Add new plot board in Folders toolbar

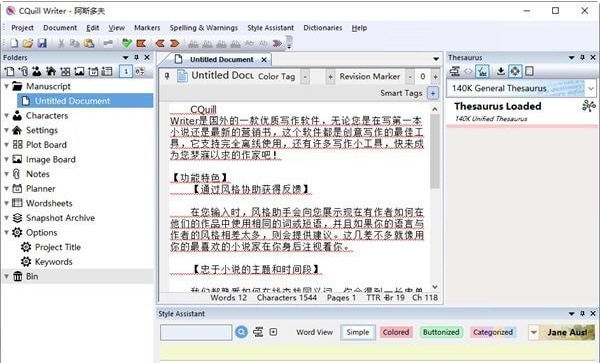coord(65,71)
